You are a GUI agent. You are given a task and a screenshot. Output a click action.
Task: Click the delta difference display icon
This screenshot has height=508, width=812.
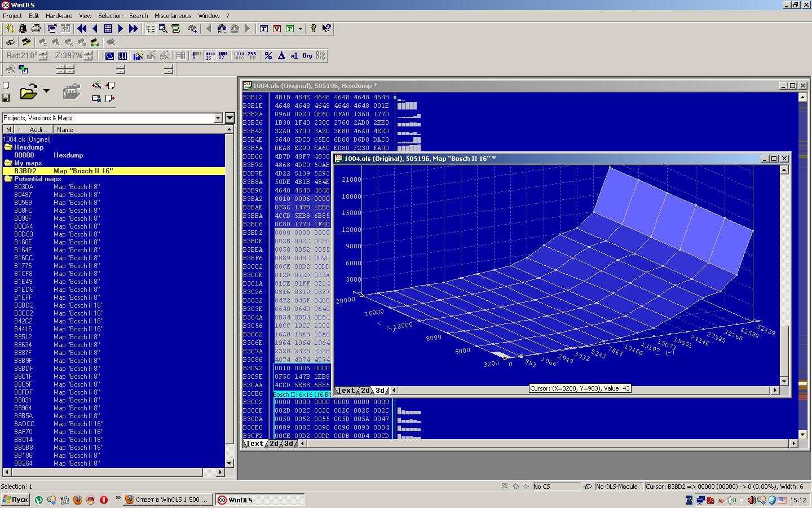(281, 55)
